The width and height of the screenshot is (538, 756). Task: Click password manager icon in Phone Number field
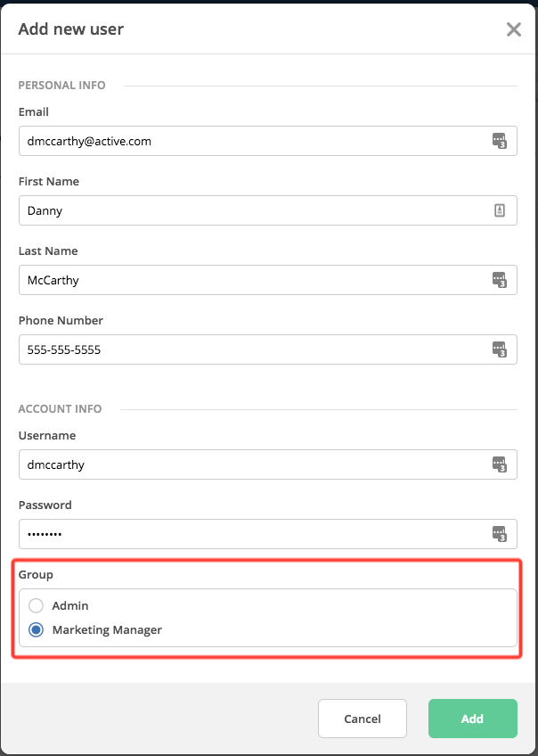(x=500, y=349)
